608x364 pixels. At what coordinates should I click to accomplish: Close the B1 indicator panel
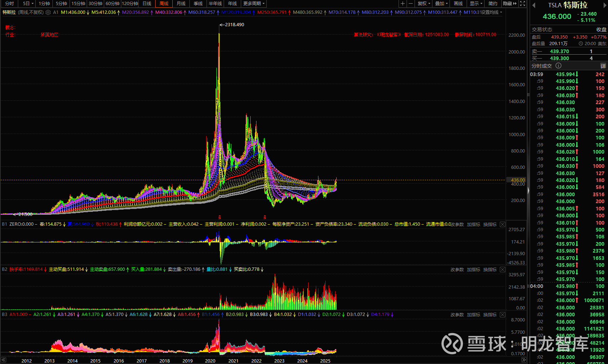502,225
